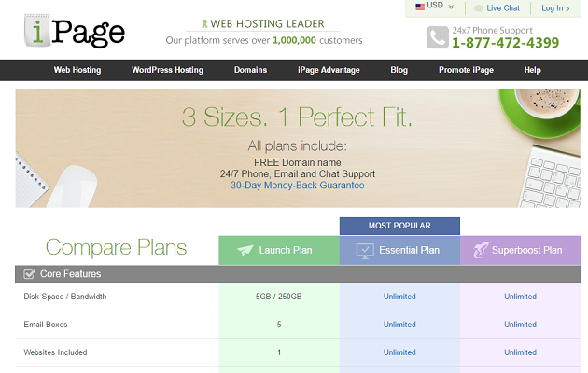
Task: Open Live Chat link
Action: tap(503, 7)
